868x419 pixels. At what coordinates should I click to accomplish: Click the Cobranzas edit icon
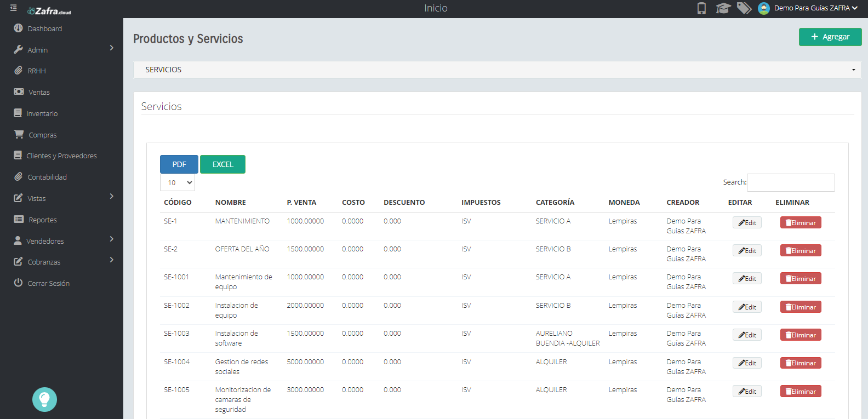coord(18,261)
